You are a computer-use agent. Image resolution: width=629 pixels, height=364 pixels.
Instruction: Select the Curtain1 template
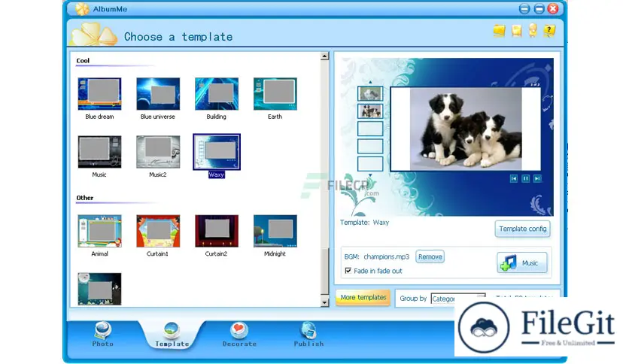[158, 231]
